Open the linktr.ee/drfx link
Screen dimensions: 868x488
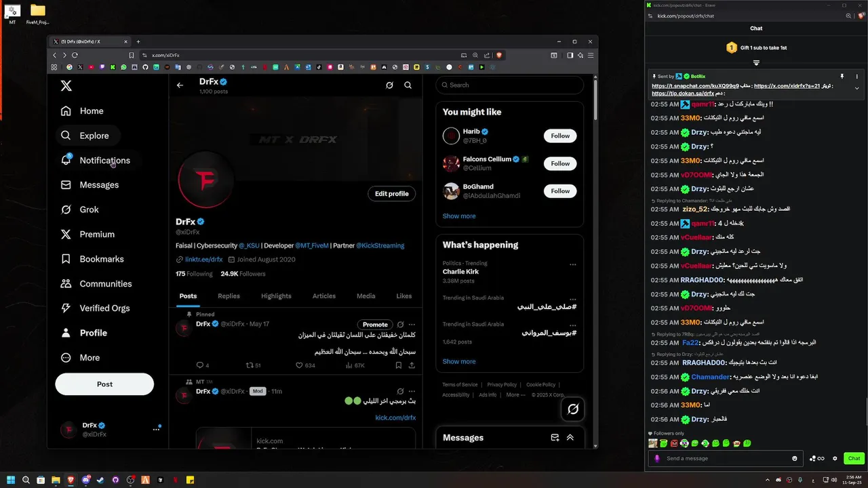(x=204, y=260)
